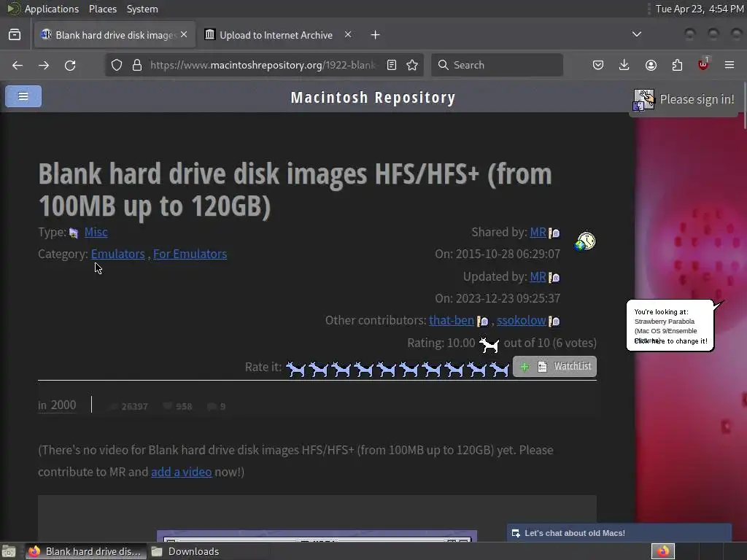The image size is (747, 560).
Task: Click profile icon beside Shared by MR
Action: tap(554, 233)
